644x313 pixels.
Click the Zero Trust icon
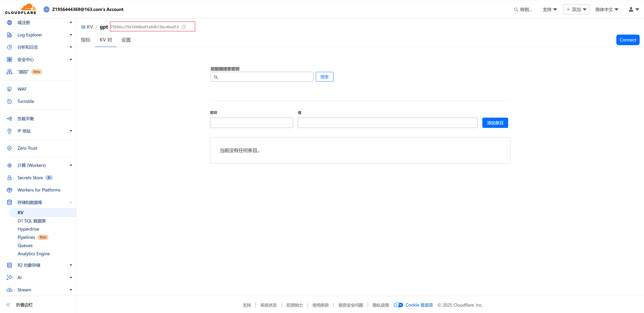[x=10, y=148]
